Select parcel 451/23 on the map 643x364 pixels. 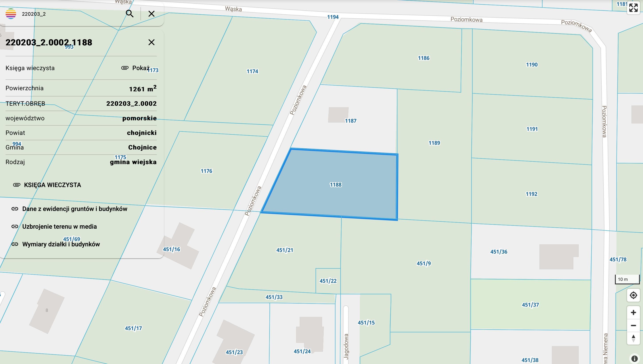click(x=234, y=352)
